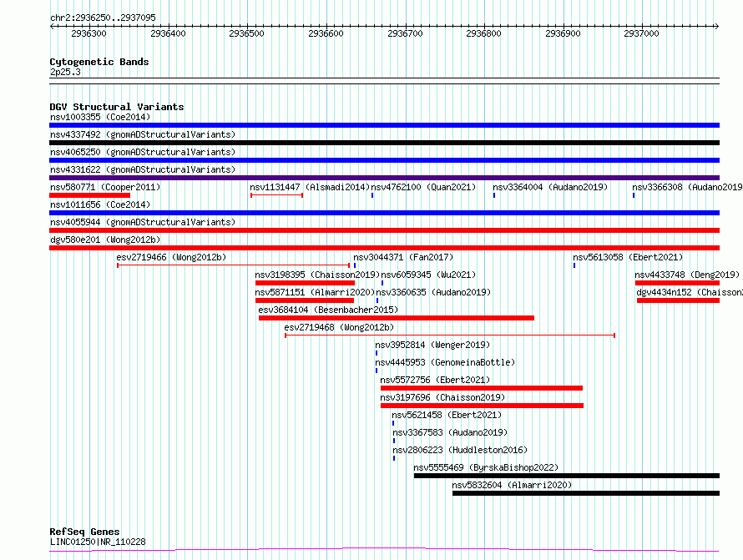
Task: Select the black bar under nsv5832604
Action: coord(586,493)
